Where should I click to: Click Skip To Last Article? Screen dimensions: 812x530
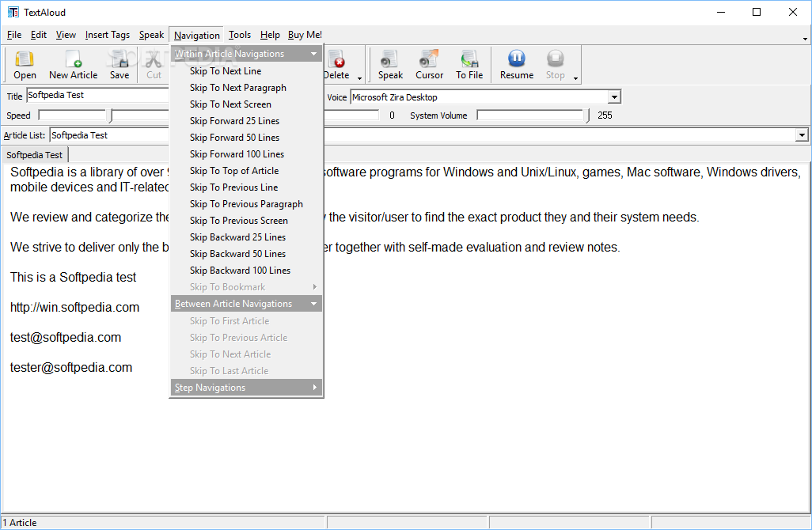click(x=246, y=370)
